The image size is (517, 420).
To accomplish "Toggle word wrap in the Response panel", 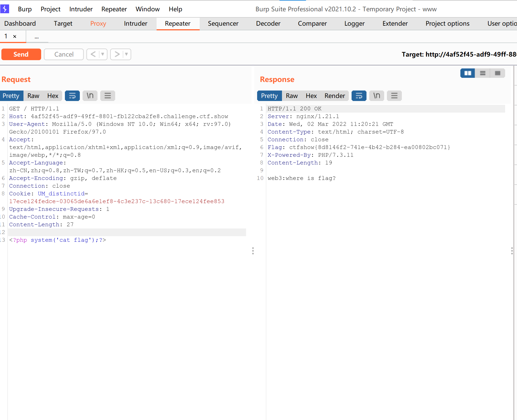I will pyautogui.click(x=359, y=96).
